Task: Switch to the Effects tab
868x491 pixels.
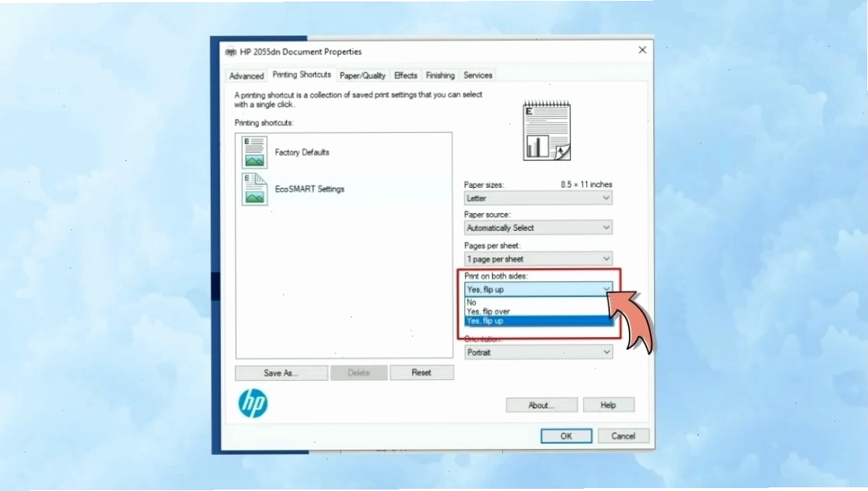Action: (x=405, y=75)
